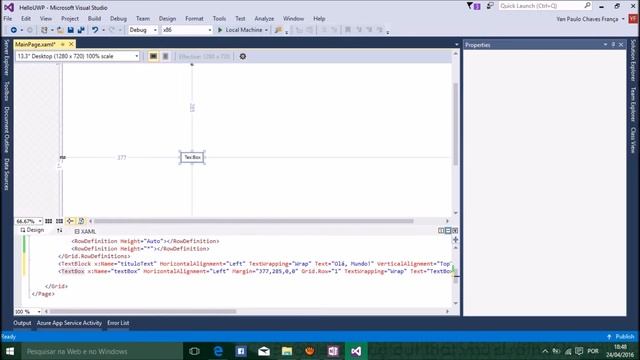Collapse the XAML pane icon
Screen dimensions: 640x360
[x=455, y=231]
